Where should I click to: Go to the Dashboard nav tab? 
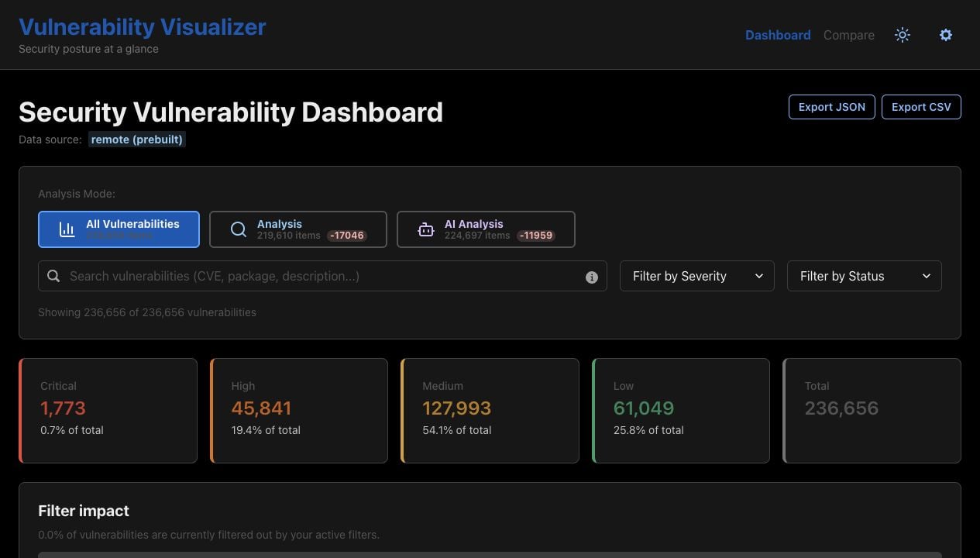click(x=778, y=35)
